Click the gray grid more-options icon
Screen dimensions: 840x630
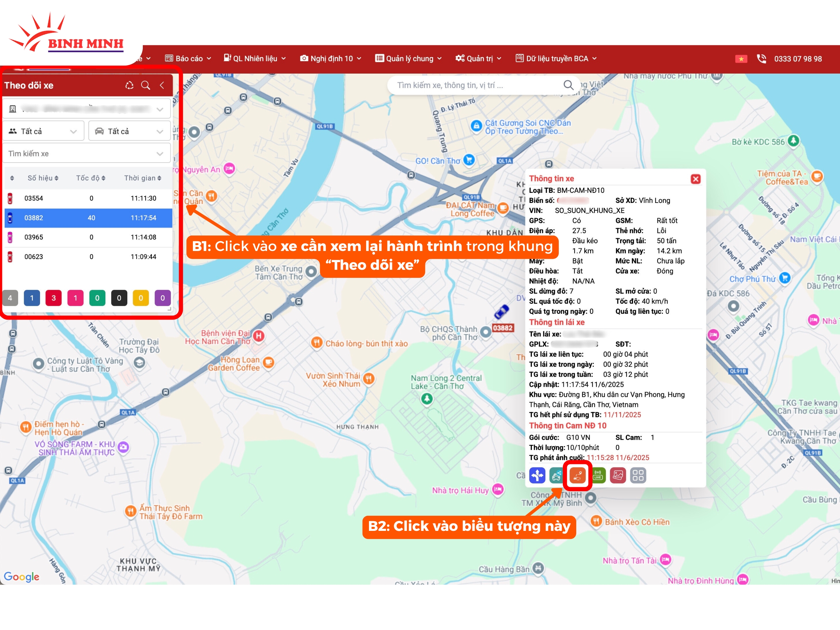tap(638, 475)
